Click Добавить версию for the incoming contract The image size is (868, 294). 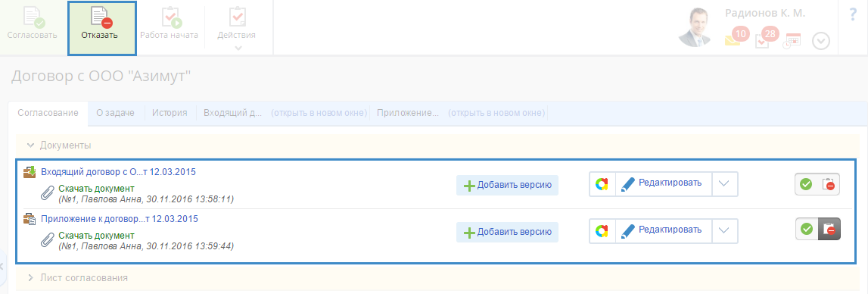pos(507,186)
